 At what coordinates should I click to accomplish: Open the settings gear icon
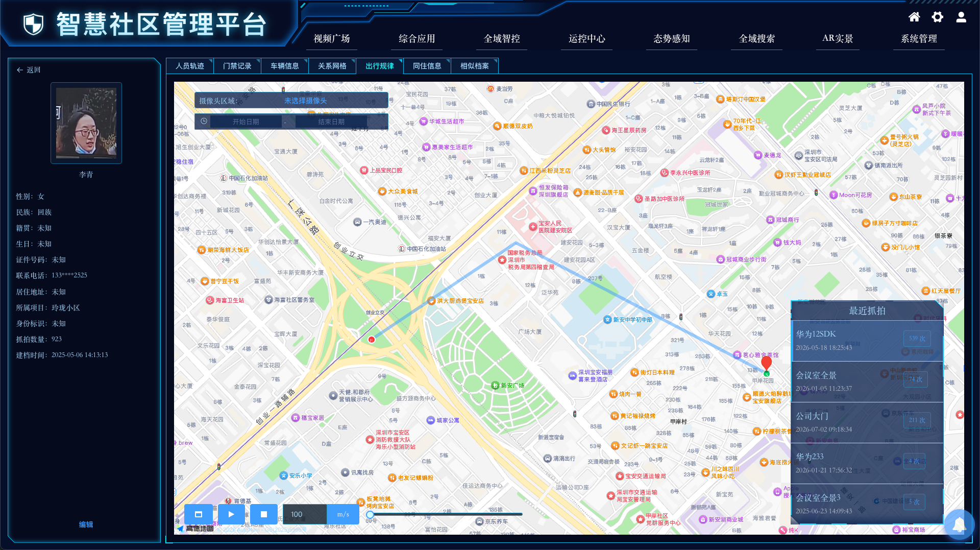coord(938,17)
